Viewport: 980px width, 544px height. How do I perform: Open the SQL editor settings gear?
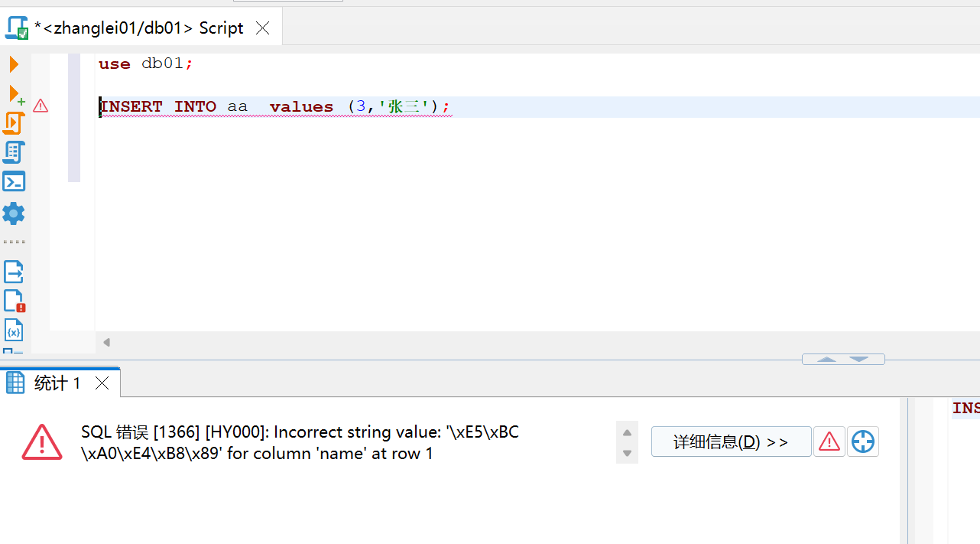click(14, 213)
